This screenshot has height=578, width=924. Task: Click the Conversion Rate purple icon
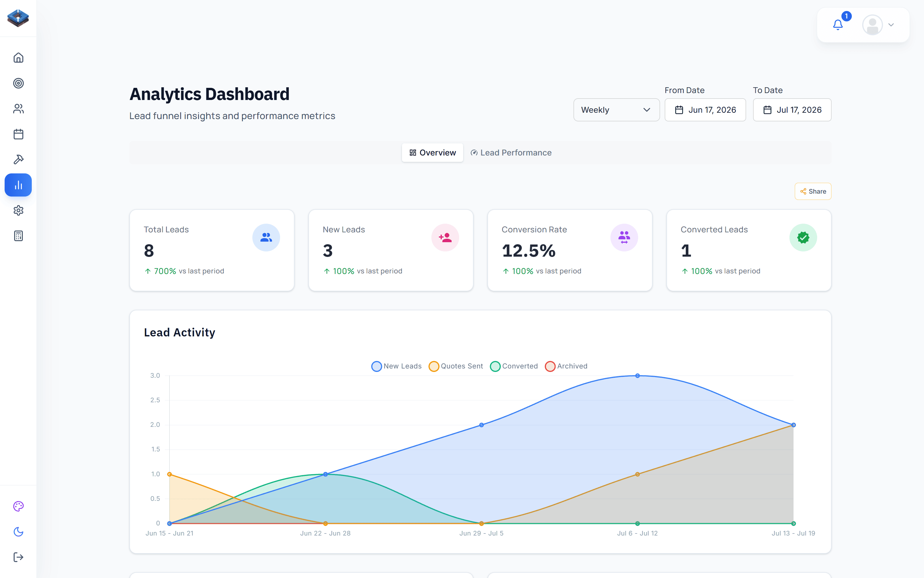pyautogui.click(x=624, y=237)
